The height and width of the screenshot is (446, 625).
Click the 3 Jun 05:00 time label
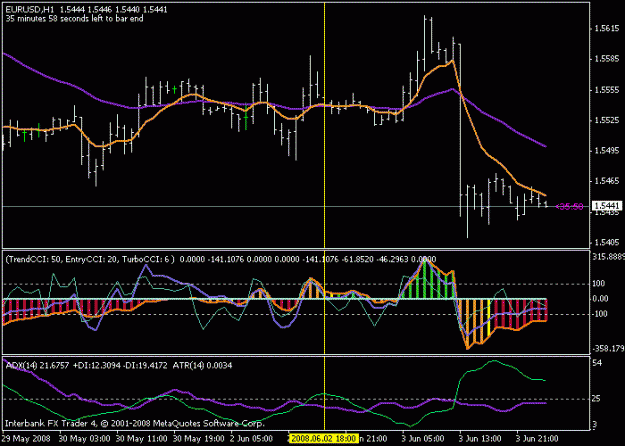pyautogui.click(x=423, y=439)
